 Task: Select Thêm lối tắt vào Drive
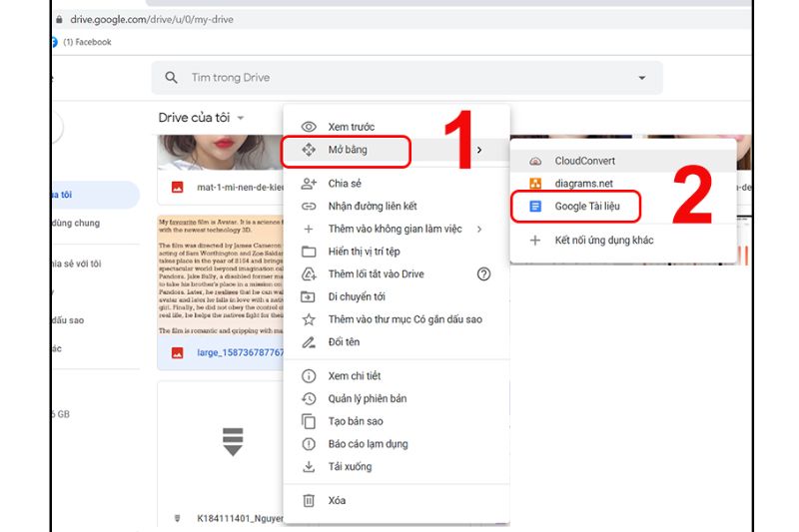377,273
